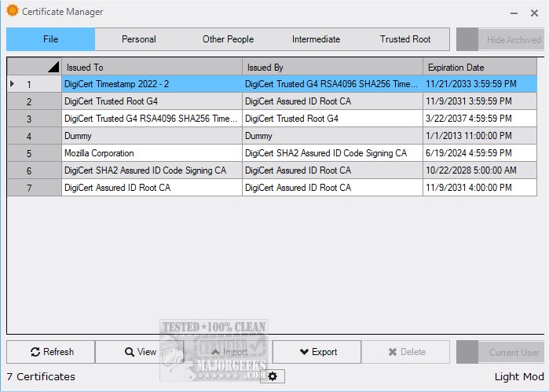The width and height of the screenshot is (549, 392).
Task: Minimize the Certificate Manager window
Action: (x=513, y=13)
